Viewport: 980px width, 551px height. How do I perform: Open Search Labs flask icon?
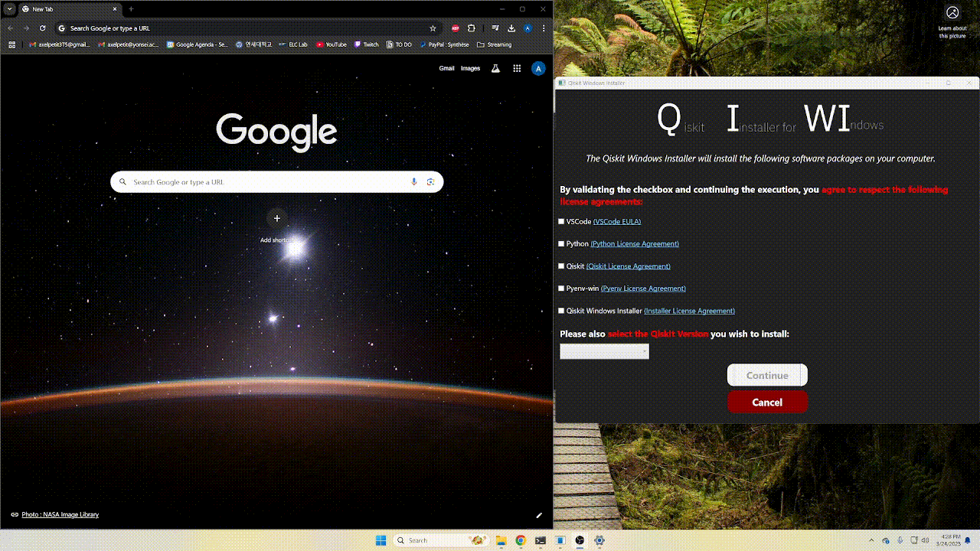tap(495, 68)
